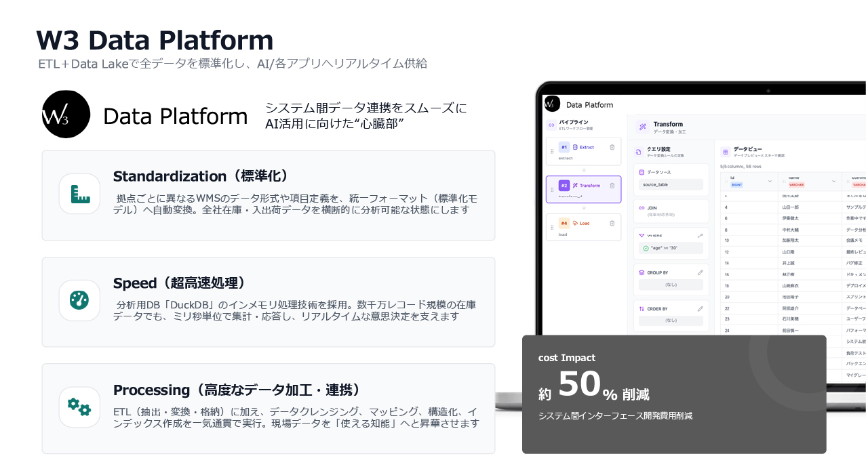The width and height of the screenshot is (868, 475).
Task: Click the GROUP BY value field showing (なし)
Action: tap(671, 285)
